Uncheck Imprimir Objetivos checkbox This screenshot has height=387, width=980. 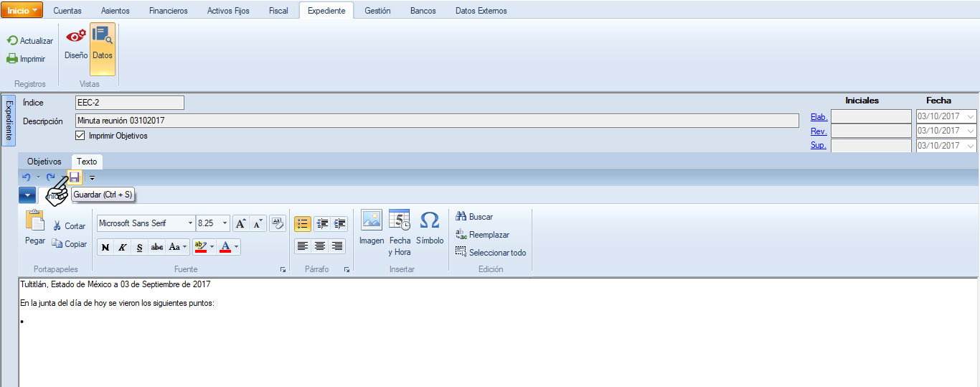click(x=80, y=136)
